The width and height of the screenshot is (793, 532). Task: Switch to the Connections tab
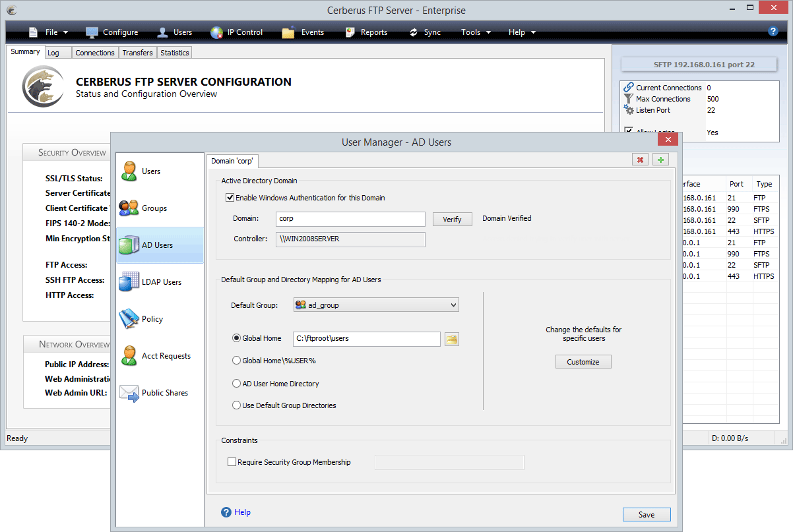point(95,53)
